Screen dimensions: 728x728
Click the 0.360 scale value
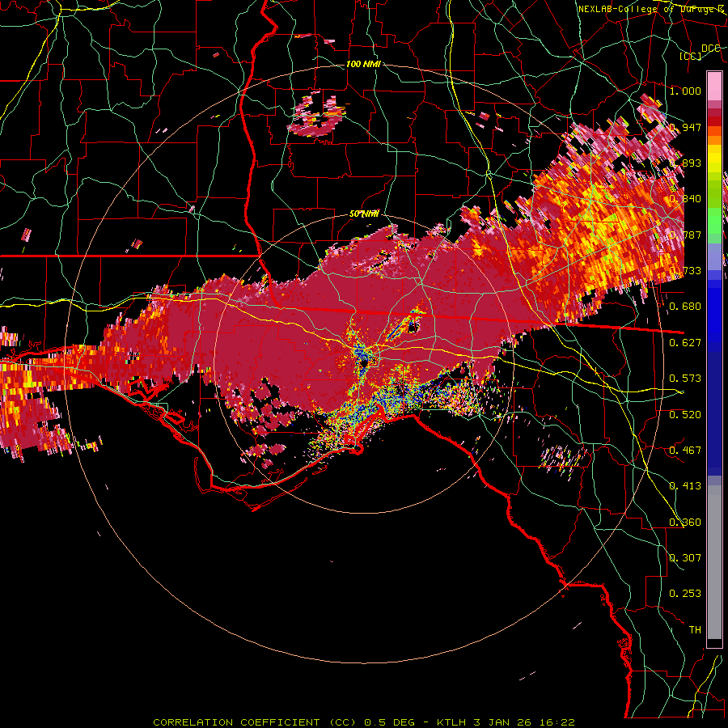[685, 523]
